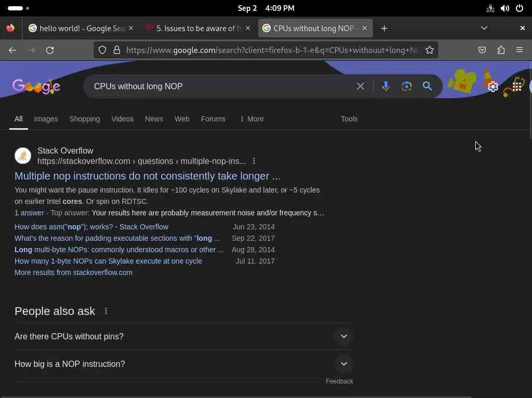Open the system volume indicator
Viewport: 532px width, 398px height.
click(x=505, y=8)
